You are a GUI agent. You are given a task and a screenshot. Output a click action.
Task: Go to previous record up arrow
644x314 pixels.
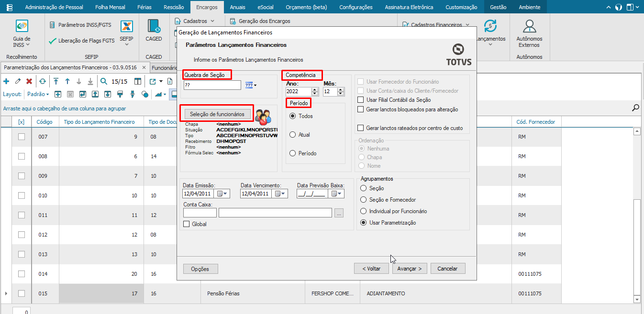(x=67, y=81)
